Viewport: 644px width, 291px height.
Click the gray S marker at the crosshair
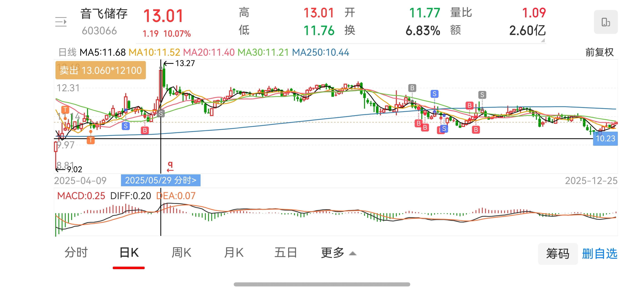tap(161, 113)
